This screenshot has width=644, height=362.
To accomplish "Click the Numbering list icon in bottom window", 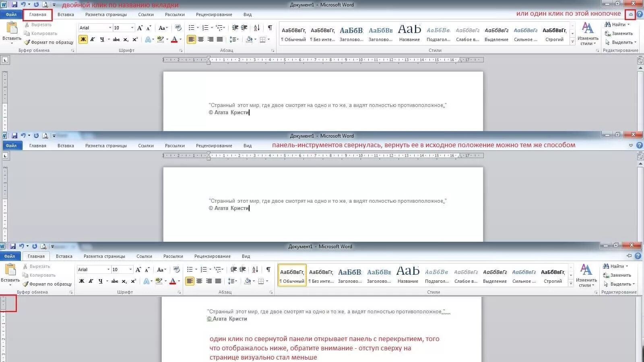I will pos(203,269).
